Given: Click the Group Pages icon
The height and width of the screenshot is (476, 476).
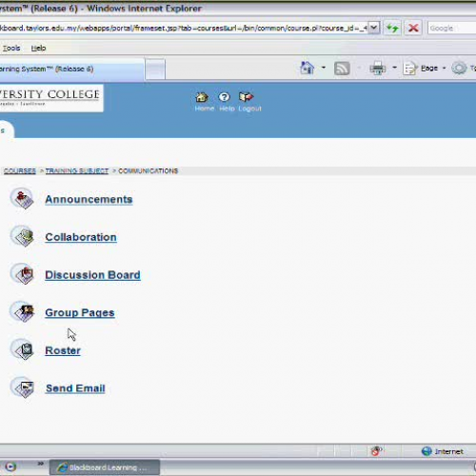Looking at the screenshot, I should tap(22, 312).
